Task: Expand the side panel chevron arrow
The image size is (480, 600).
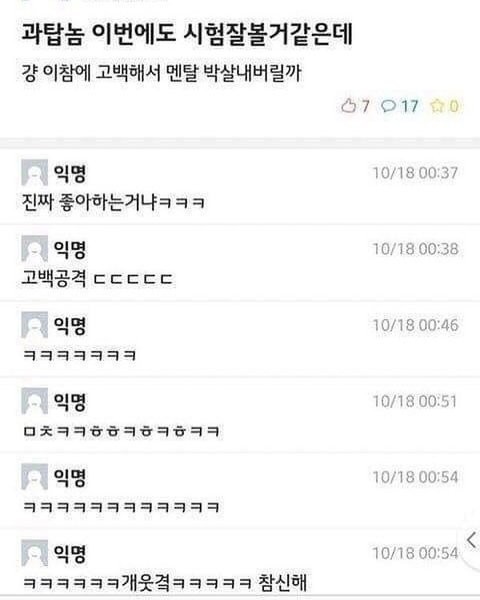Action: click(472, 540)
